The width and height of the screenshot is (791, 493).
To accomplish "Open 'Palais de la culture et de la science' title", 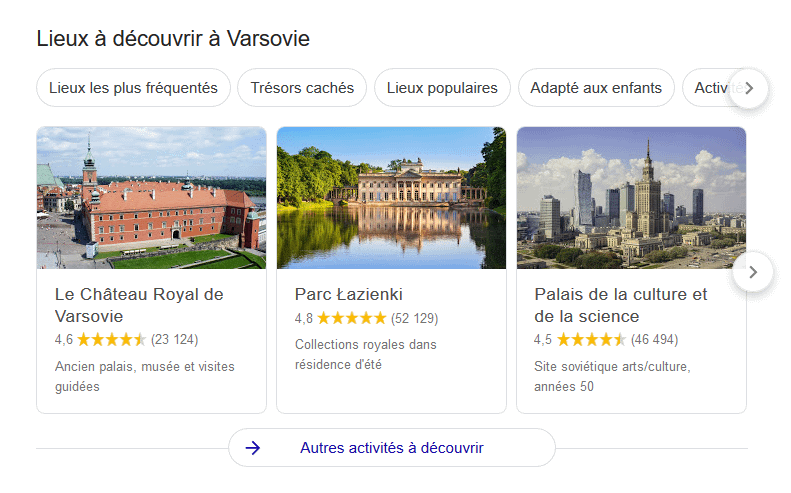I will click(x=621, y=305).
